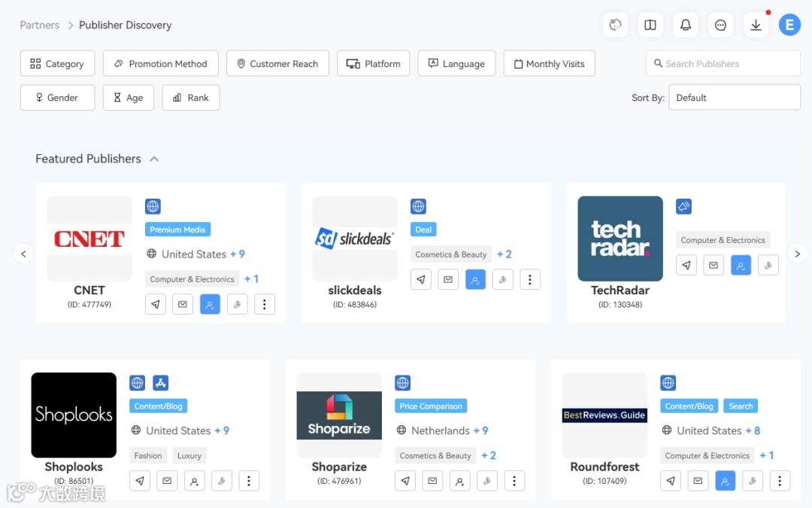Open the Gender filter
Image resolution: width=812 pixels, height=508 pixels.
tap(57, 97)
